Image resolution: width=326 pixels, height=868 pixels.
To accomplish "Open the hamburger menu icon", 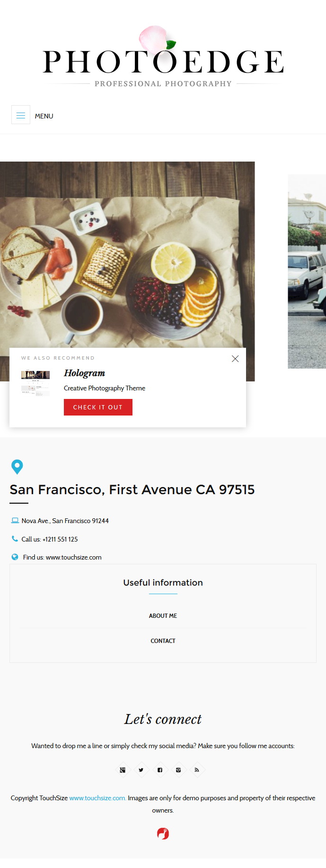I will tap(21, 115).
